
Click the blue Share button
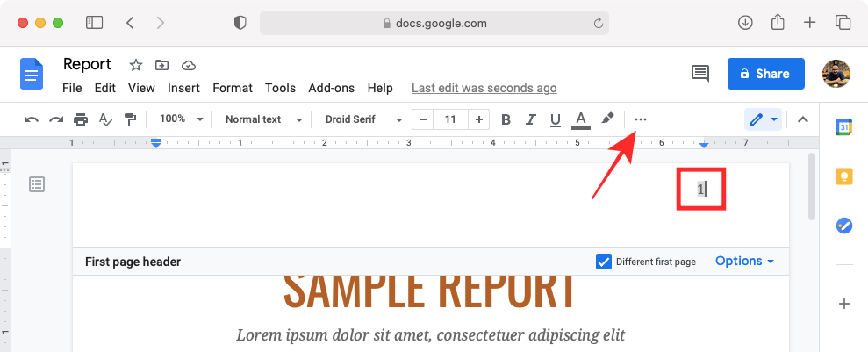click(765, 74)
